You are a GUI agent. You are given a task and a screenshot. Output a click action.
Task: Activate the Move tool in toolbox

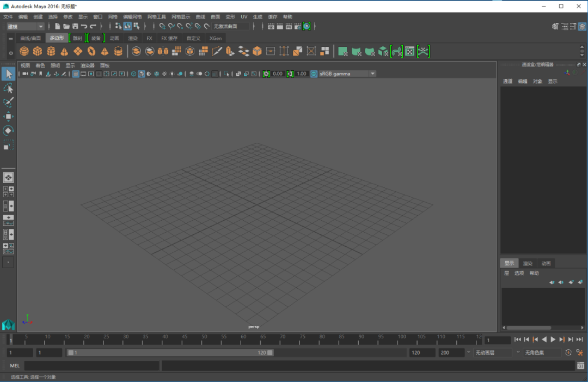[x=8, y=116]
